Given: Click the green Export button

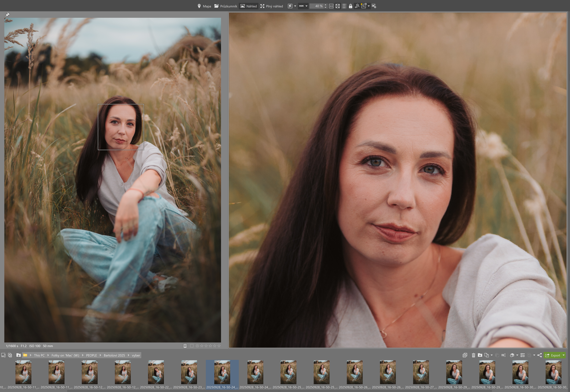Looking at the screenshot, I should coord(553,355).
